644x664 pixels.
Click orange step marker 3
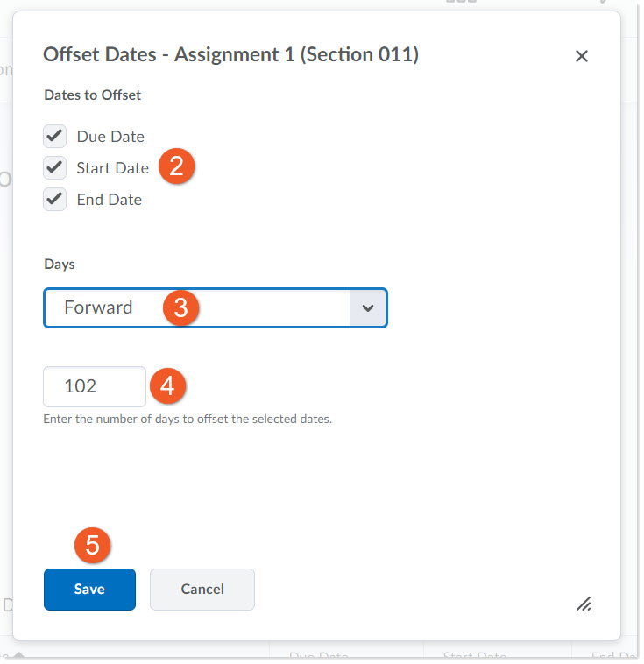tap(180, 308)
